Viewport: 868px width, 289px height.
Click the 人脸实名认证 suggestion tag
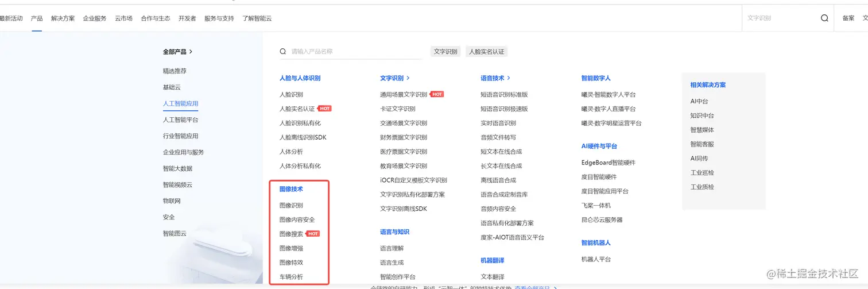487,52
